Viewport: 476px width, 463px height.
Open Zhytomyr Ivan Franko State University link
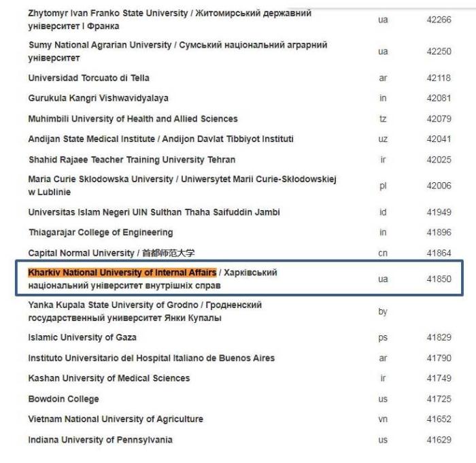pos(95,14)
